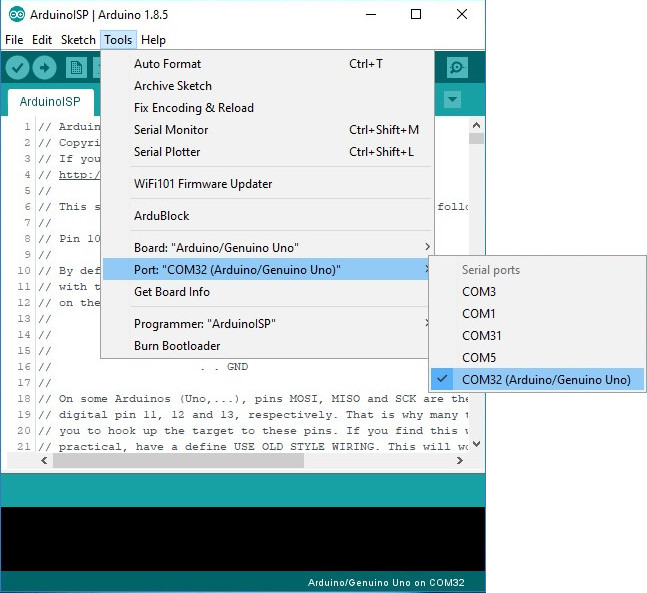Viewport: 647px width, 593px height.
Task: Click the horizontal scrollbar right arrow
Action: [x=460, y=461]
